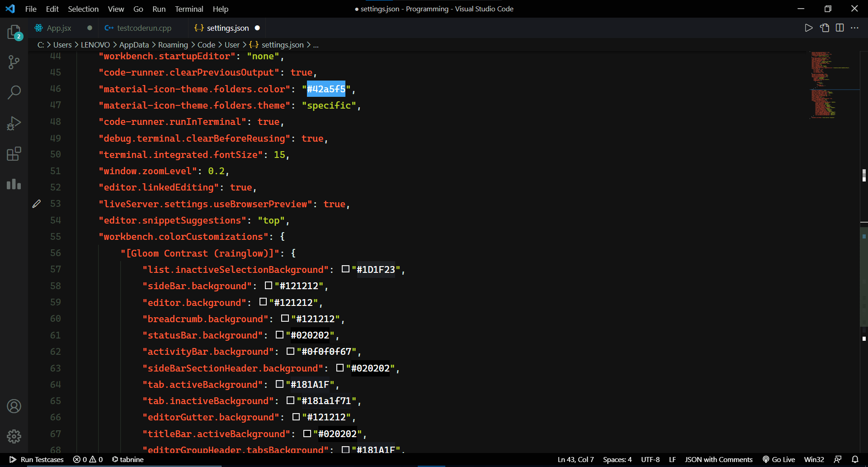Open the More Actions ellipsis menu
The height and width of the screenshot is (467, 868).
click(x=855, y=28)
